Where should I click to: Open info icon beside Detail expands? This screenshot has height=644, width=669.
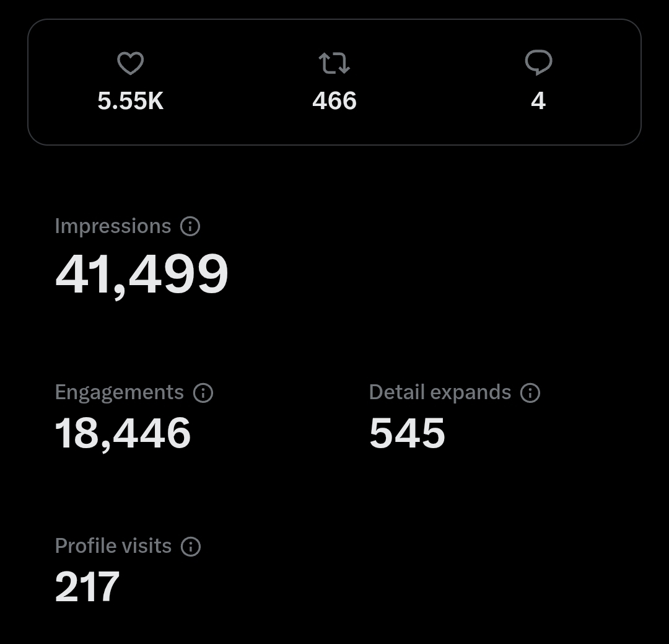coord(530,393)
